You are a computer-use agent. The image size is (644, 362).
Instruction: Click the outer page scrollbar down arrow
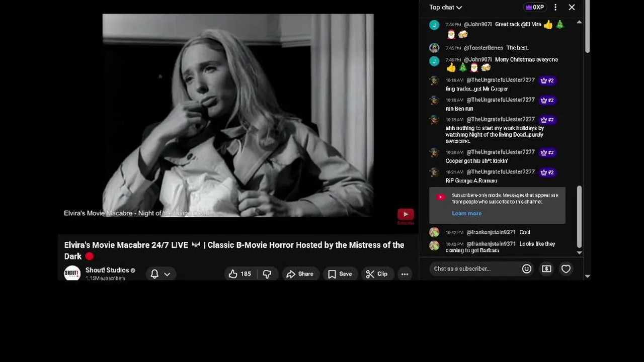587,276
